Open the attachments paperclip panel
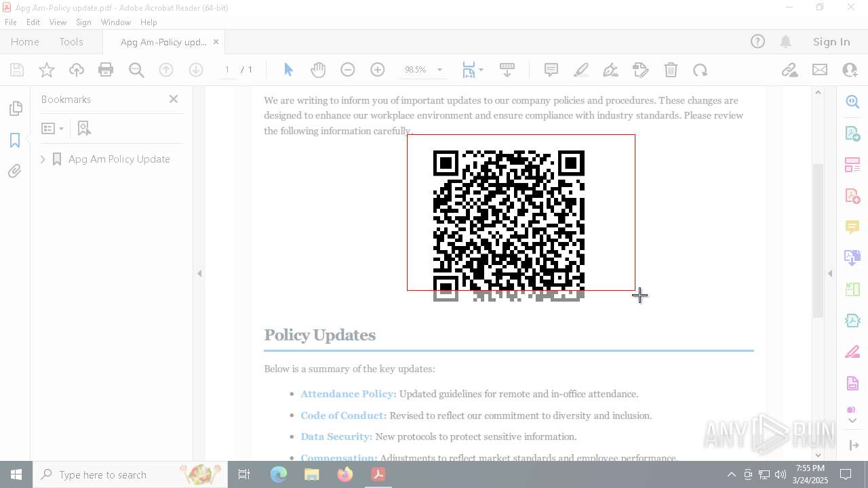 (x=15, y=171)
